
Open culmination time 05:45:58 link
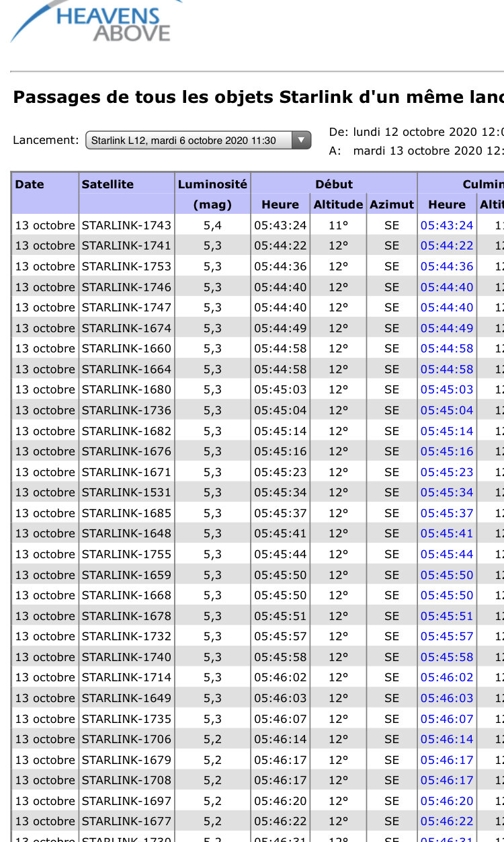(447, 657)
